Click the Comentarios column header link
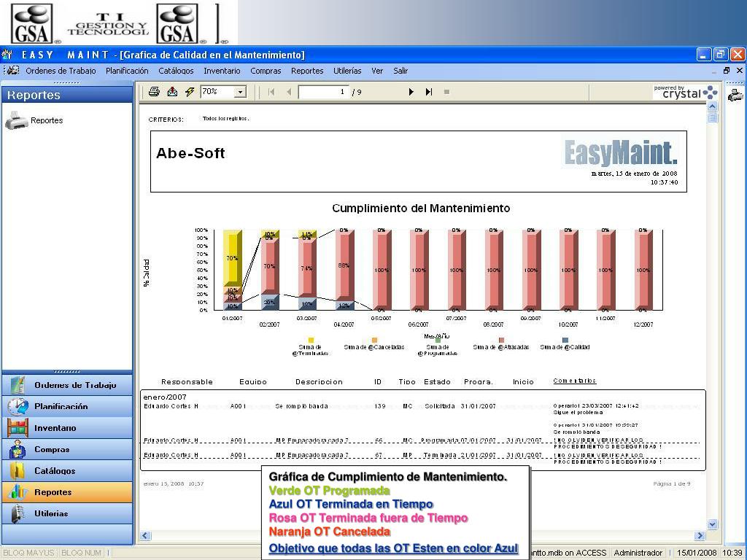This screenshot has height=560, width=747. pyautogui.click(x=575, y=381)
